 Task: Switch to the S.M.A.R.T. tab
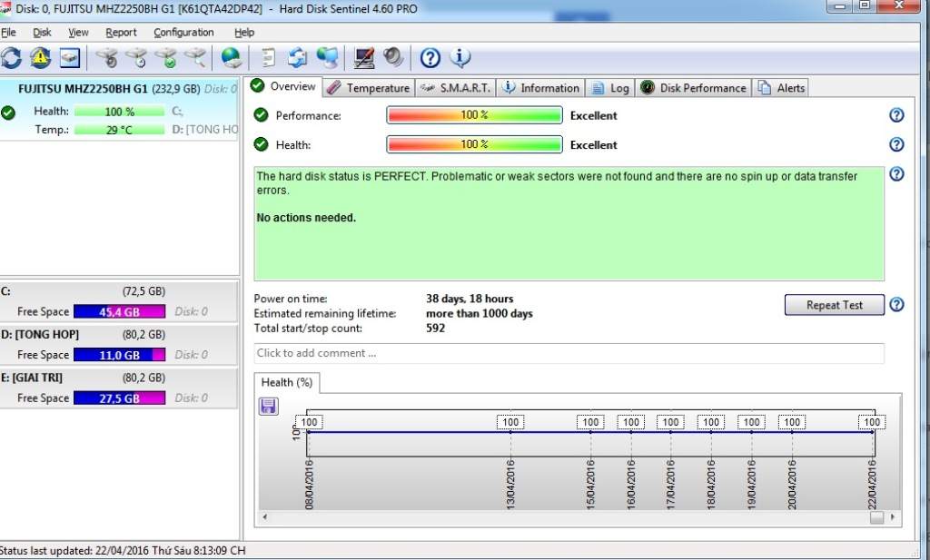tap(456, 88)
